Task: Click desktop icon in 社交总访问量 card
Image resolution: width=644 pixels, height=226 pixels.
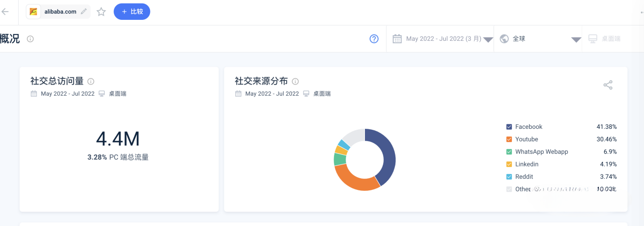Action: point(102,94)
